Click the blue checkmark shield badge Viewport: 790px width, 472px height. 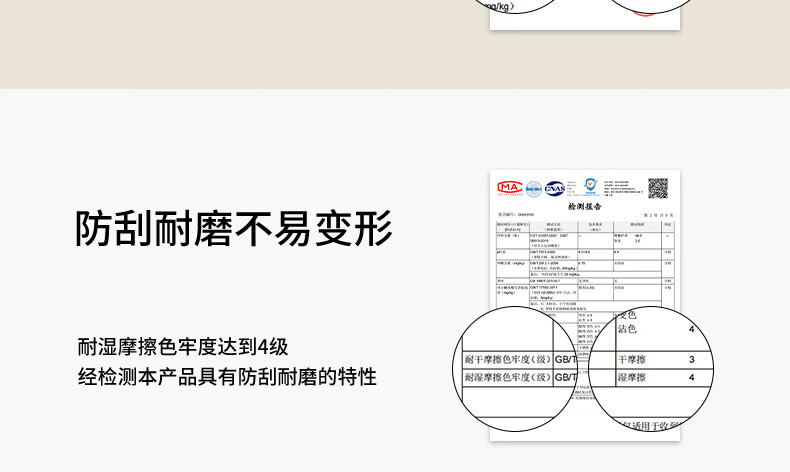pyautogui.click(x=590, y=184)
